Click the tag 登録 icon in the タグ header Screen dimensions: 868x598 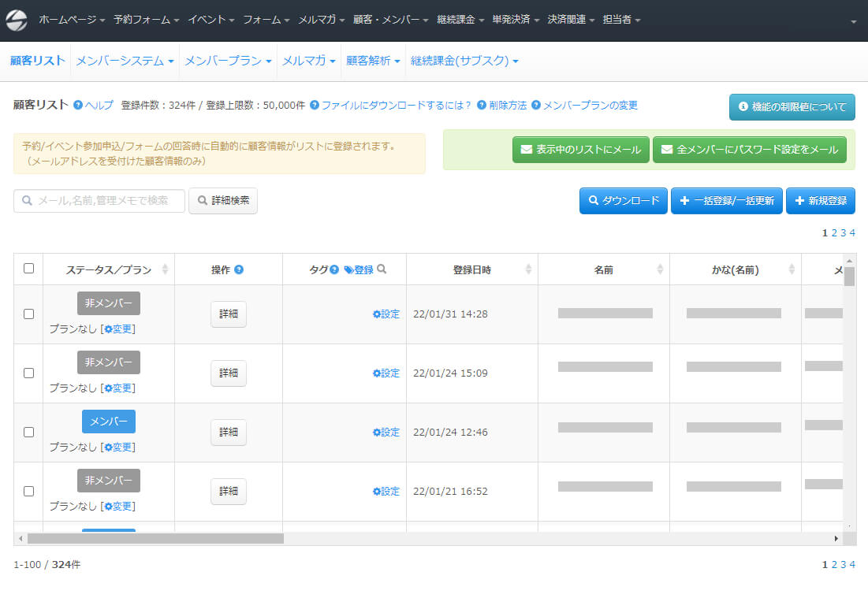pos(348,269)
